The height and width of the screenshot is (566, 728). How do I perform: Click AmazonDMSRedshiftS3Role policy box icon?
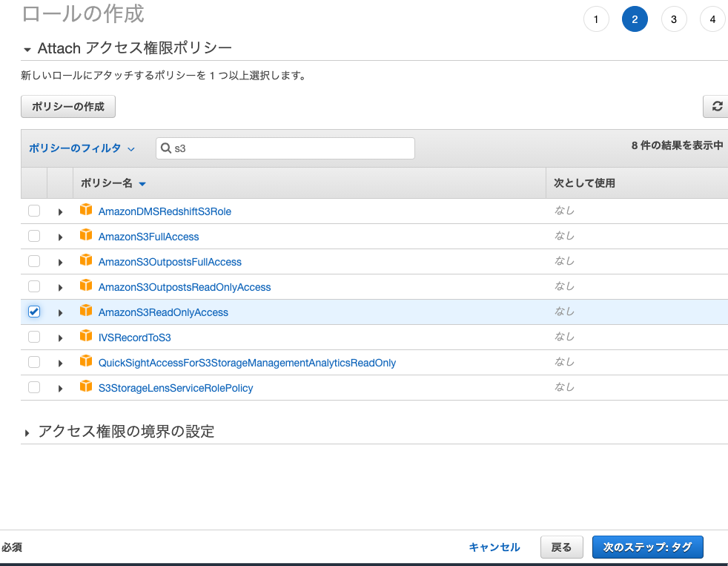coord(86,210)
